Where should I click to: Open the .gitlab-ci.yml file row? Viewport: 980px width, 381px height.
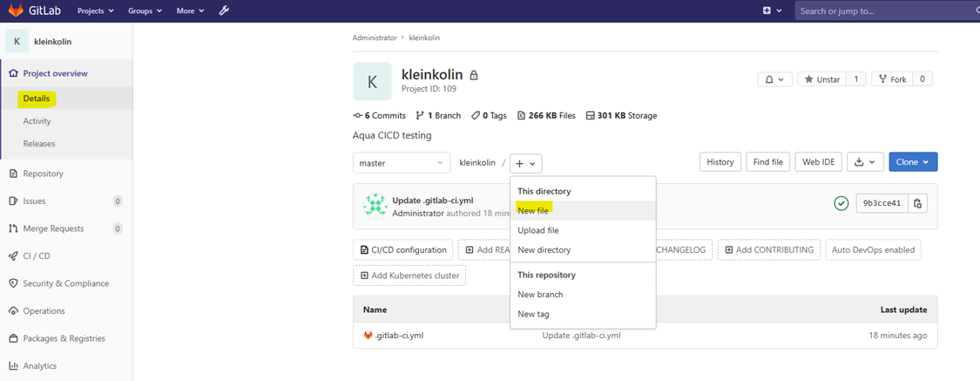pyautogui.click(x=645, y=336)
